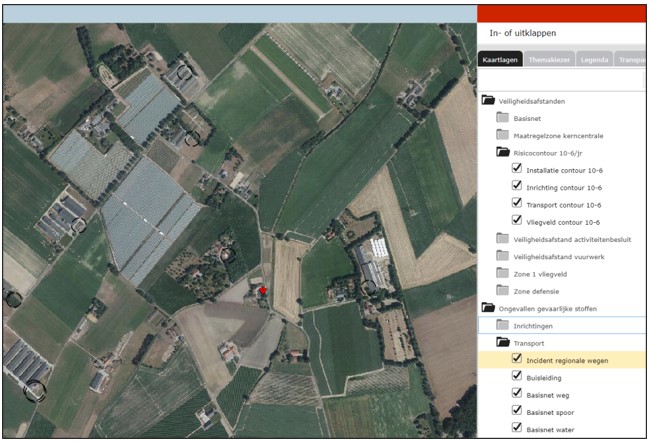The height and width of the screenshot is (443, 651).
Task: Select the Basisnet weg label
Action: coord(548,396)
